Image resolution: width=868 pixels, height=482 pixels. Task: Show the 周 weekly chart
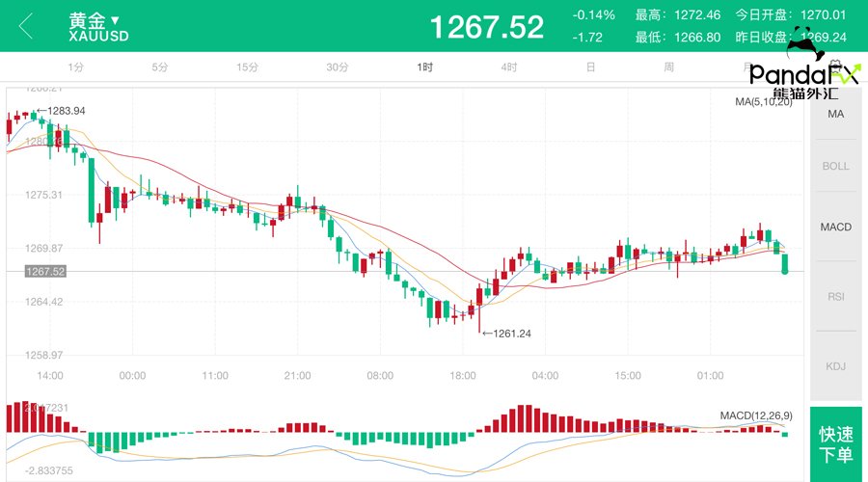pos(668,67)
